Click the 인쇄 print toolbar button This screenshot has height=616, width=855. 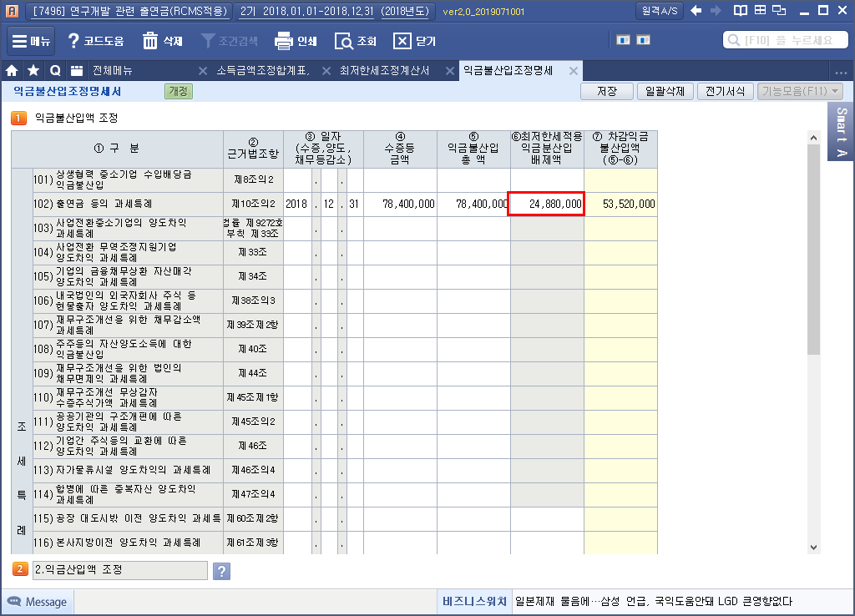(296, 41)
